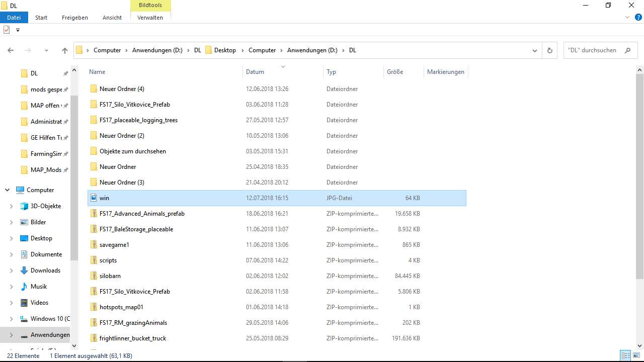Click the file list vertical scrollbar
644x362 pixels.
(x=640, y=176)
